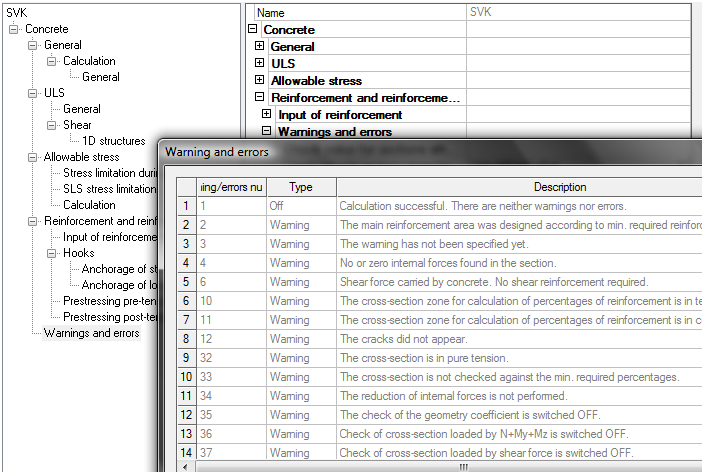Click the warning/errors number column header
This screenshot has height=474, width=704.
pyautogui.click(x=232, y=187)
